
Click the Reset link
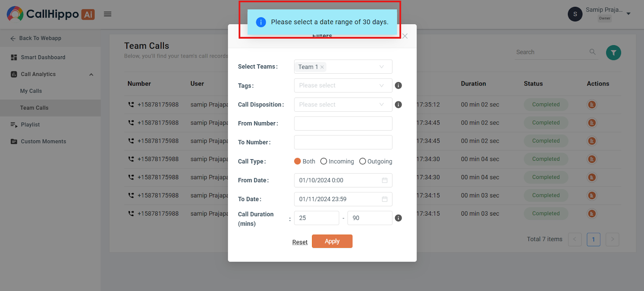(300, 242)
